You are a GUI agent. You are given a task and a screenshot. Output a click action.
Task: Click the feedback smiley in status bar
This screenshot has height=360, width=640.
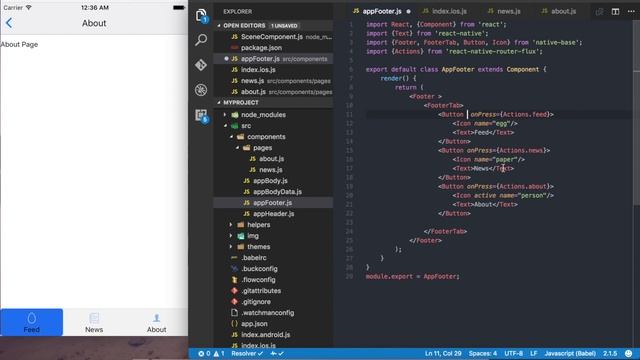(x=629, y=353)
